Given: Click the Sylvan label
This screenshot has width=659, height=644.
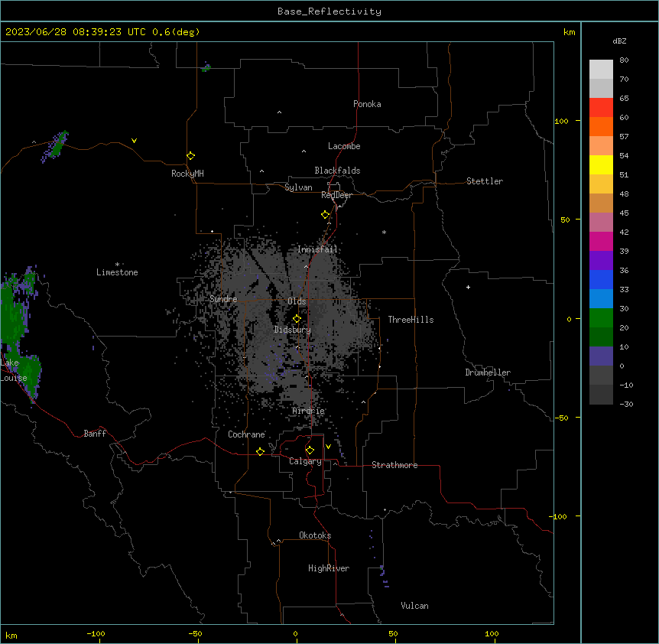Looking at the screenshot, I should pyautogui.click(x=298, y=187).
